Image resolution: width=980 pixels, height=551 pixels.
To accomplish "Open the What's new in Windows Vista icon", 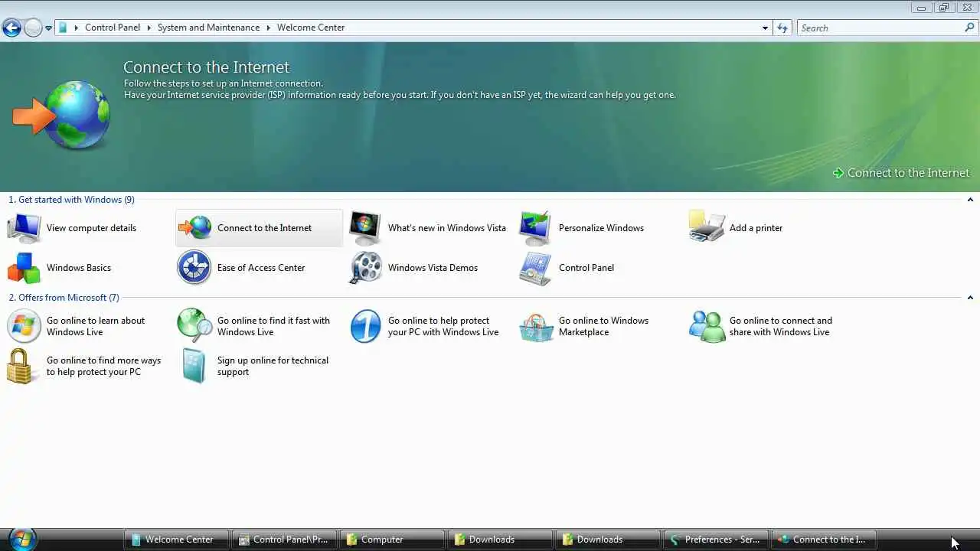I will pos(365,228).
